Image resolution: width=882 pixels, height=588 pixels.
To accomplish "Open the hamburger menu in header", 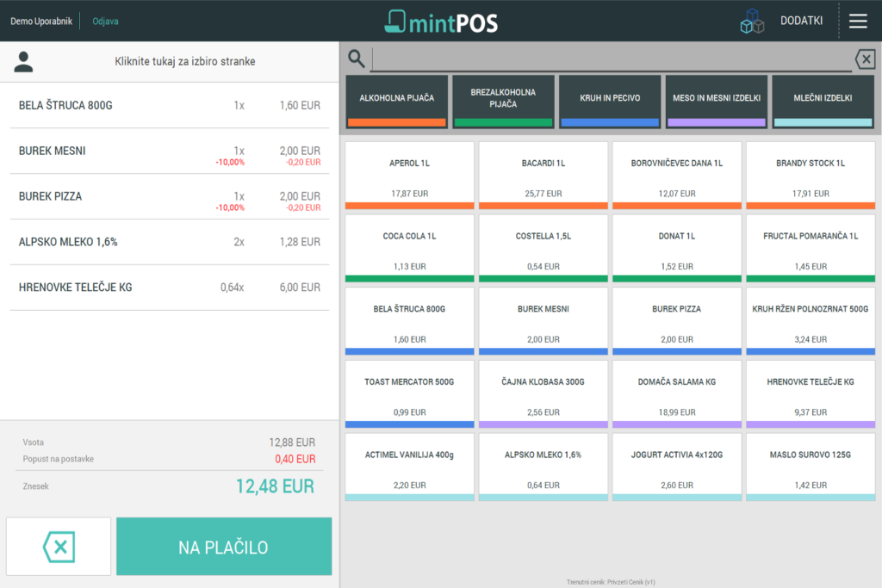I will pyautogui.click(x=858, y=21).
